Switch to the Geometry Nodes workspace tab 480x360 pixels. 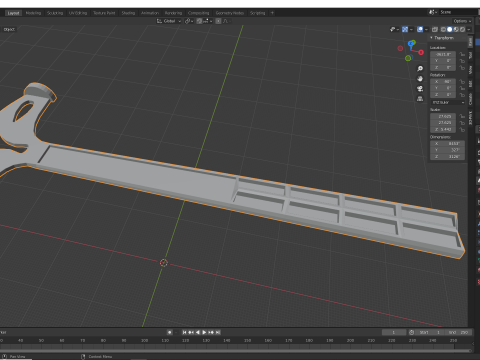(230, 13)
